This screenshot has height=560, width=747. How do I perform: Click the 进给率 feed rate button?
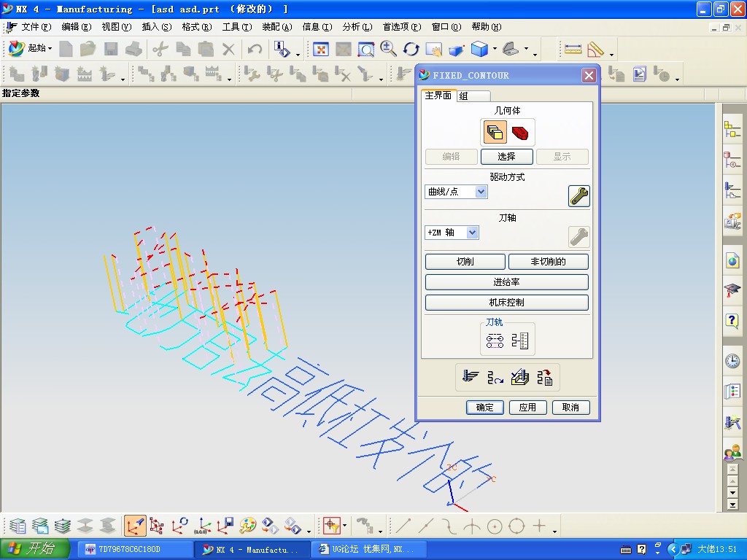[x=506, y=282]
